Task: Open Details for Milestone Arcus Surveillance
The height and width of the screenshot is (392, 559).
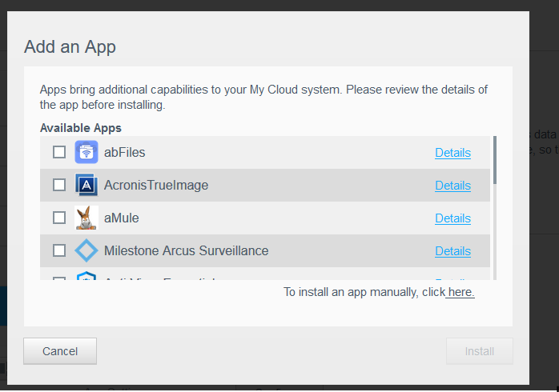Action: click(452, 251)
